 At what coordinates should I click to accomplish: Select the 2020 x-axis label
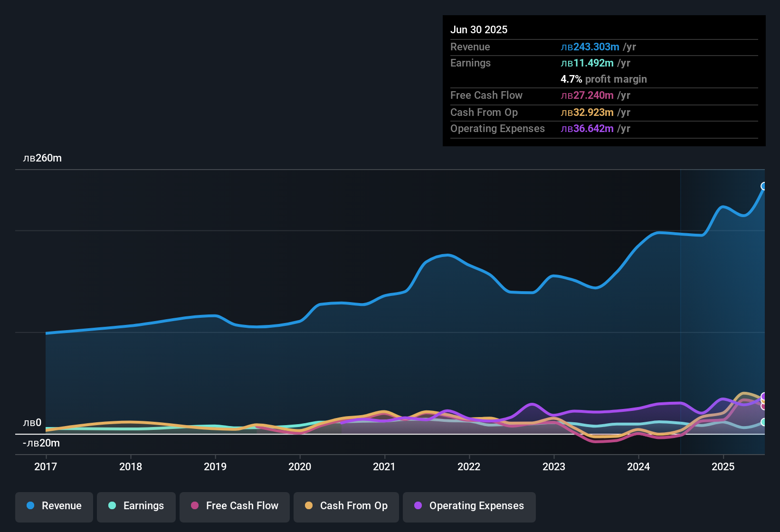pos(300,467)
